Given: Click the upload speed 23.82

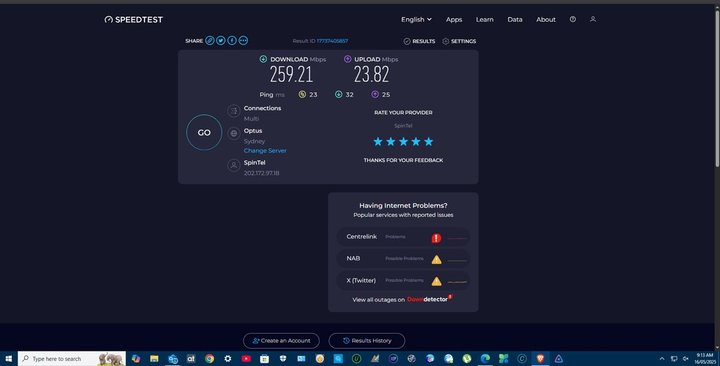Looking at the screenshot, I should click(371, 74).
